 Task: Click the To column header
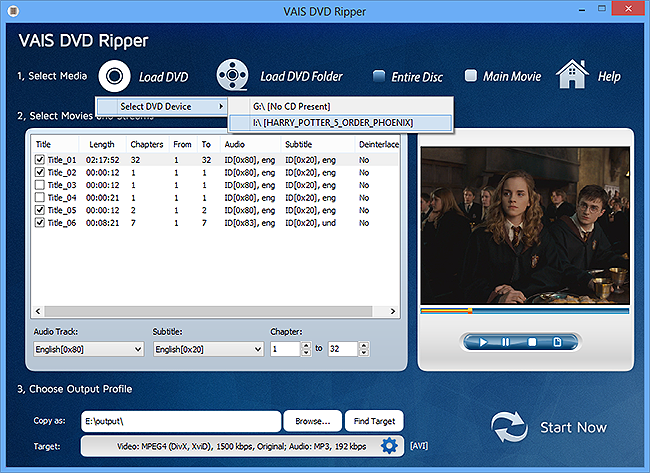point(206,144)
